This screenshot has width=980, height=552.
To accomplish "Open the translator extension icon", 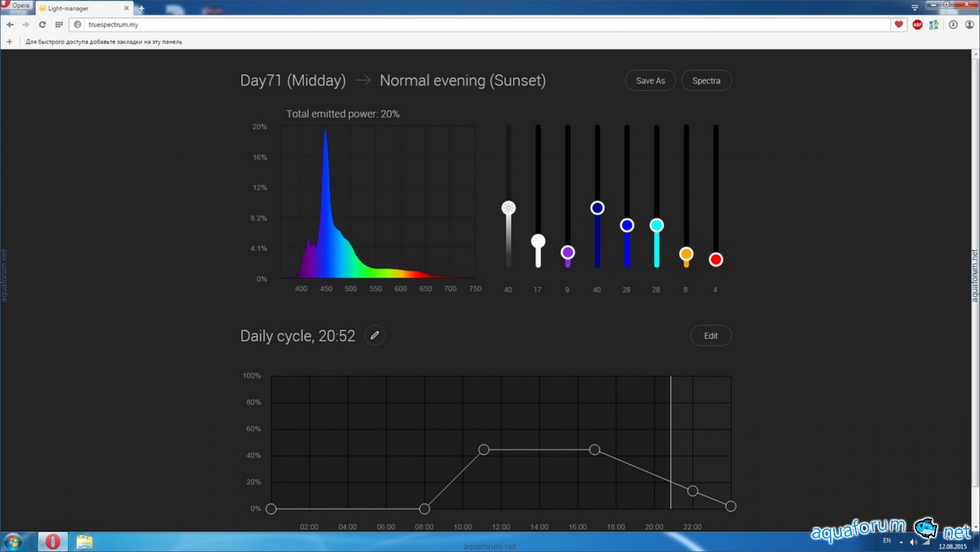I will point(934,25).
